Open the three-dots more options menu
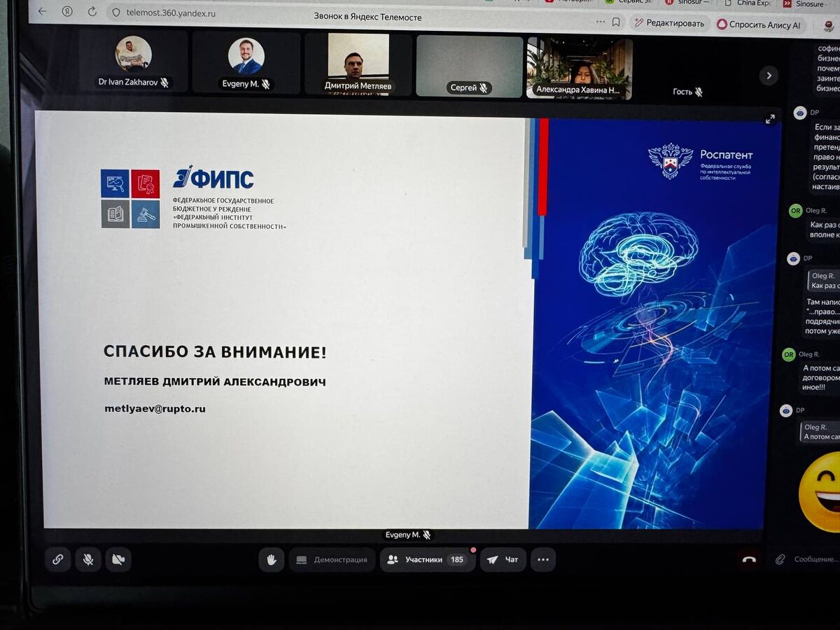This screenshot has height=630, width=840. pyautogui.click(x=542, y=559)
